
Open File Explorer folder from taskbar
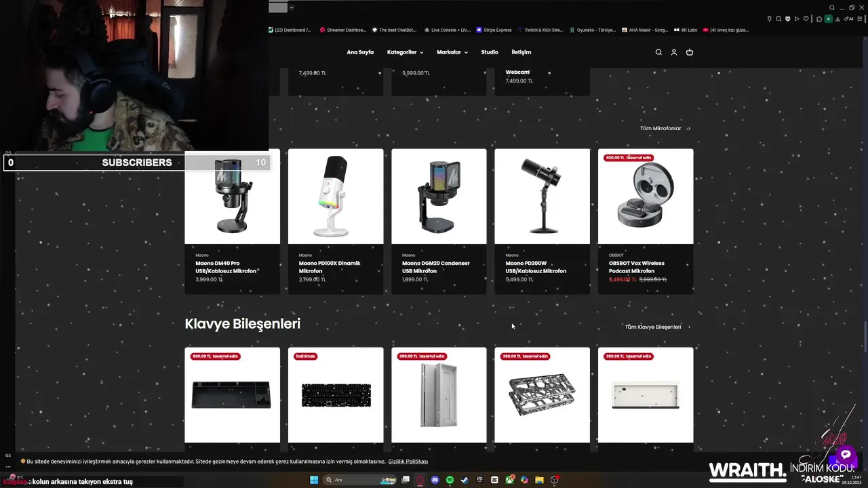click(539, 480)
